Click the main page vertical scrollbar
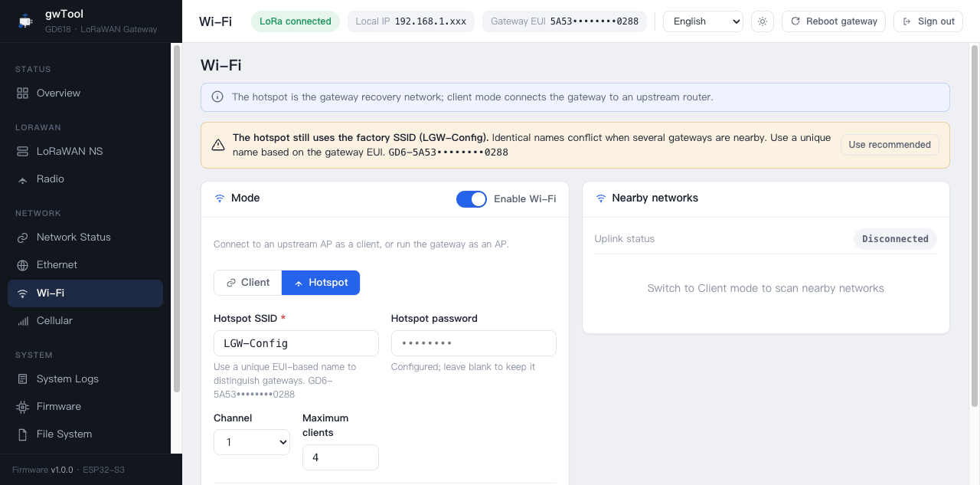This screenshot has height=485, width=980. tap(975, 226)
